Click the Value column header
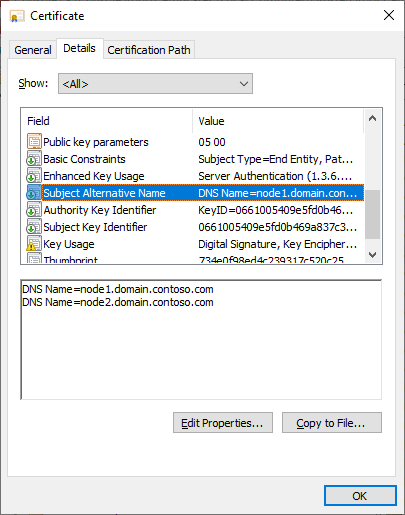 pyautogui.click(x=278, y=121)
